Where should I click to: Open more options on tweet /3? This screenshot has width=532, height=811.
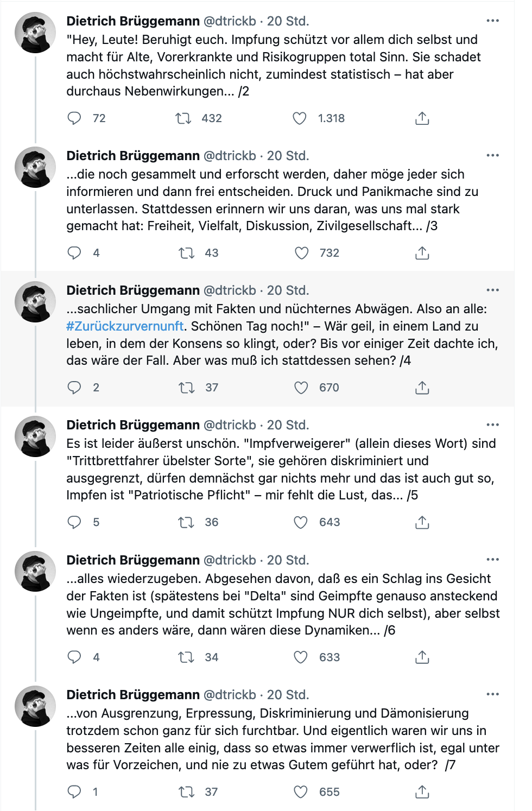[x=492, y=156]
